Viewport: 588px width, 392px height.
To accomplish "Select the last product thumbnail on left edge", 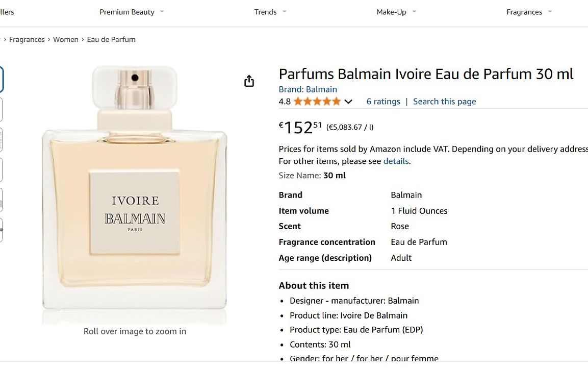I will [x=1, y=230].
